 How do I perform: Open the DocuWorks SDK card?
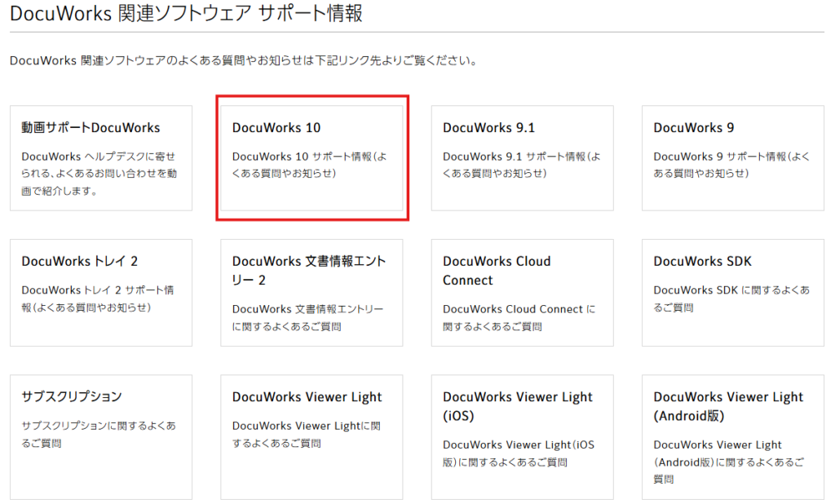click(x=733, y=293)
